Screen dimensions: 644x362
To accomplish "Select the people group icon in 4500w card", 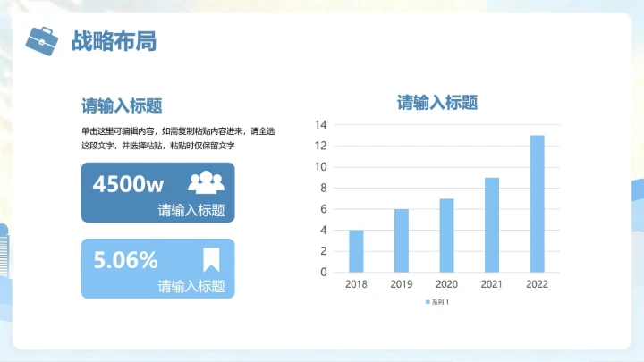I will [206, 183].
